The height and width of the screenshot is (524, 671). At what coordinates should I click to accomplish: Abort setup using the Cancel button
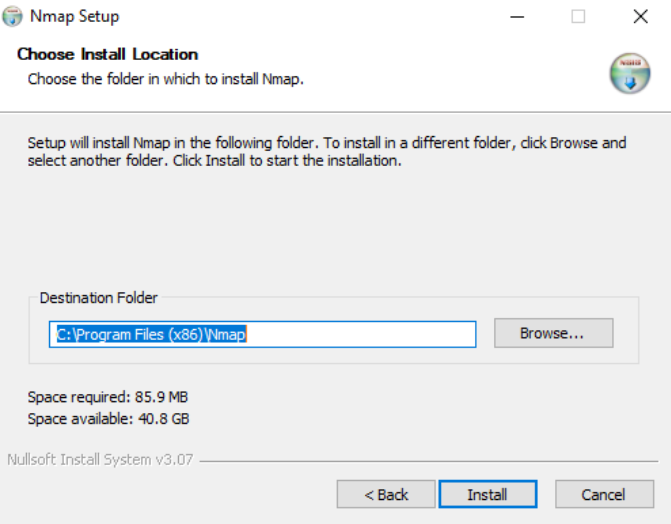coord(604,494)
